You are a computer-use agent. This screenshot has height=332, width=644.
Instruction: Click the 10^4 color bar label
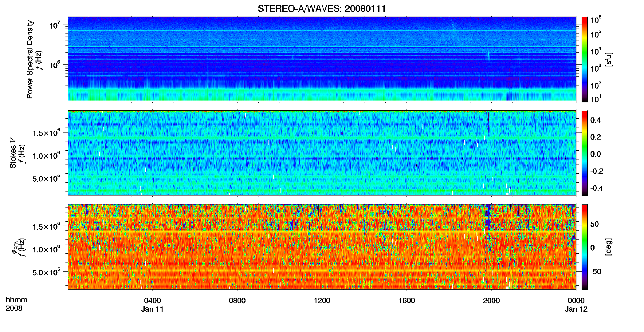click(x=596, y=51)
